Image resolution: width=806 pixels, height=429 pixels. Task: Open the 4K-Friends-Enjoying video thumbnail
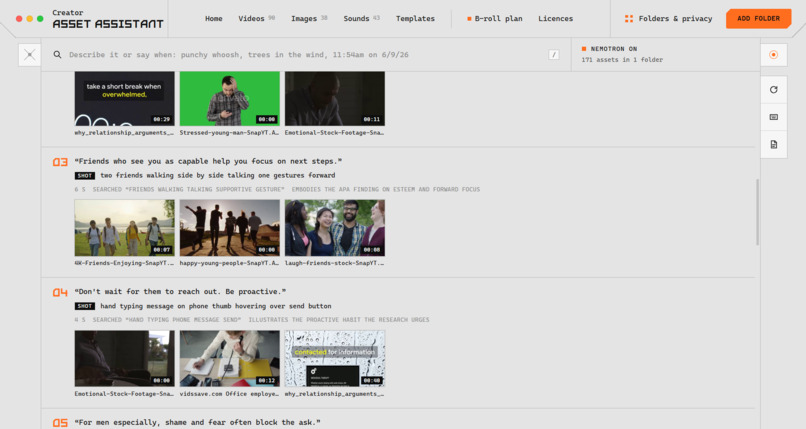click(x=124, y=228)
